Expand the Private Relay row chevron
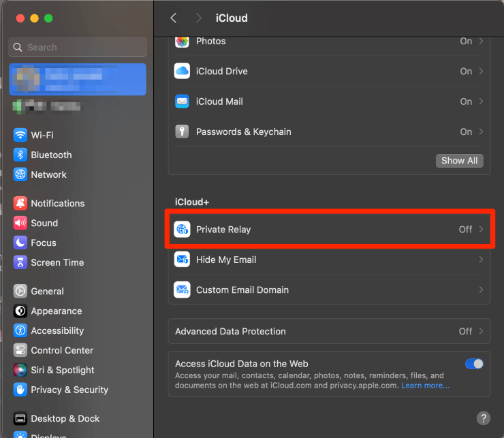Viewport: 504px width, 438px height. 482,230
